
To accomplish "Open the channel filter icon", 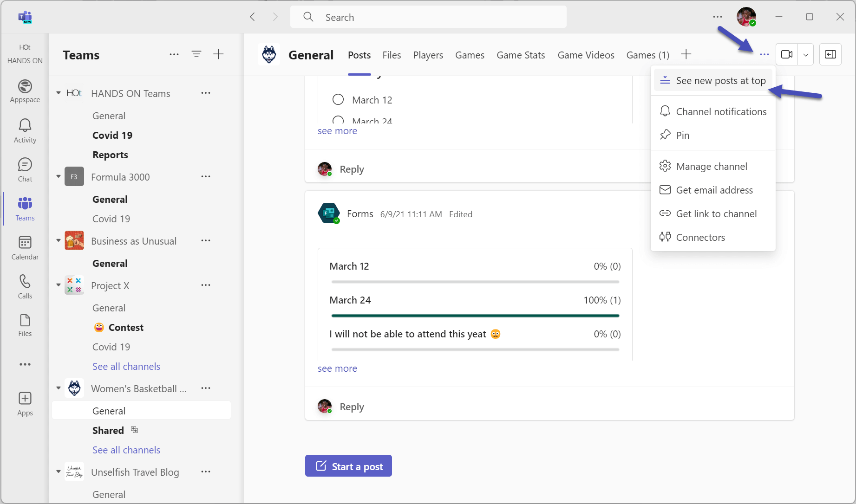I will pos(196,54).
